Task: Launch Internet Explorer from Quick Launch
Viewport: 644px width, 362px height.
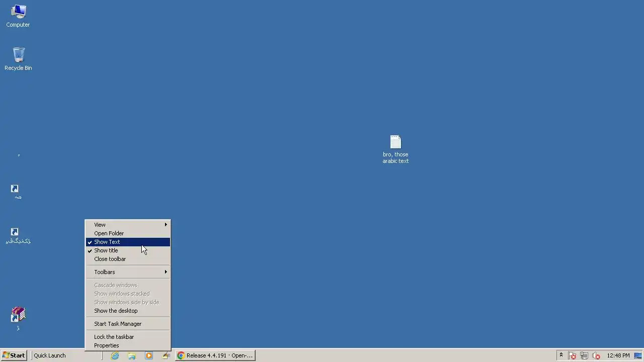Action: 115,355
